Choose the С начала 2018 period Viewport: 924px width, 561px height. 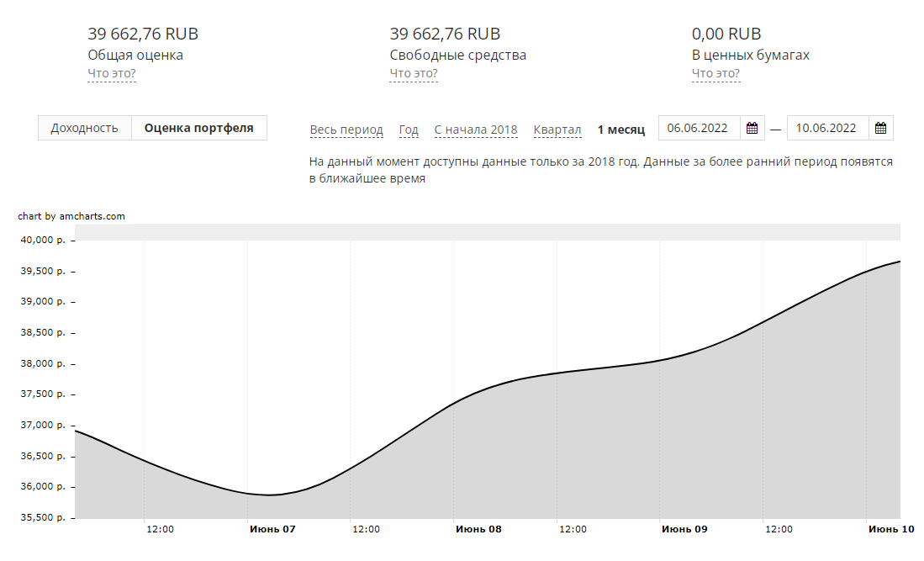pyautogui.click(x=476, y=130)
